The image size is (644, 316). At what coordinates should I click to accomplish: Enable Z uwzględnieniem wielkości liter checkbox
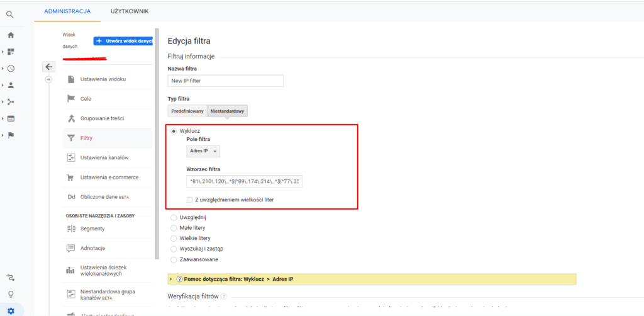190,200
